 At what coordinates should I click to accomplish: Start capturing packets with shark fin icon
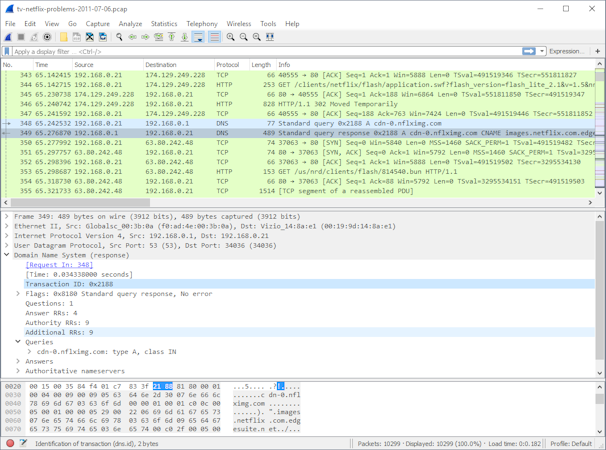[x=8, y=37]
